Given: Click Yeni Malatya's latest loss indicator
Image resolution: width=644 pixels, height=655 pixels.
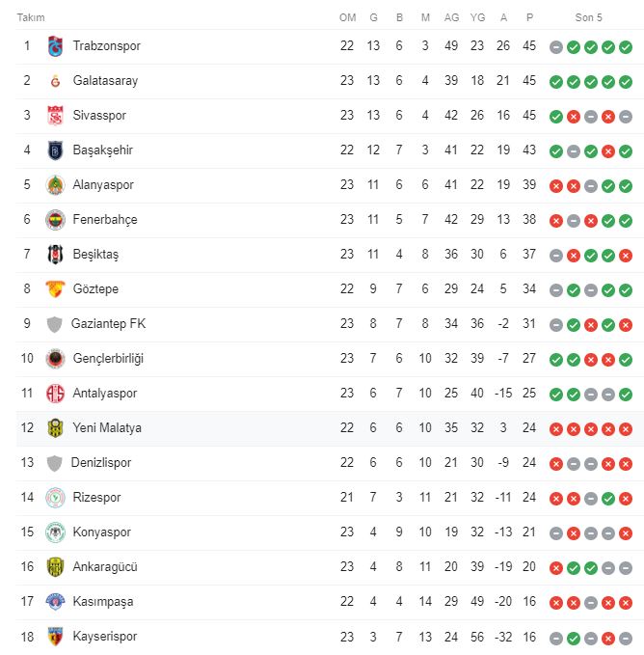Looking at the screenshot, I should (626, 428).
